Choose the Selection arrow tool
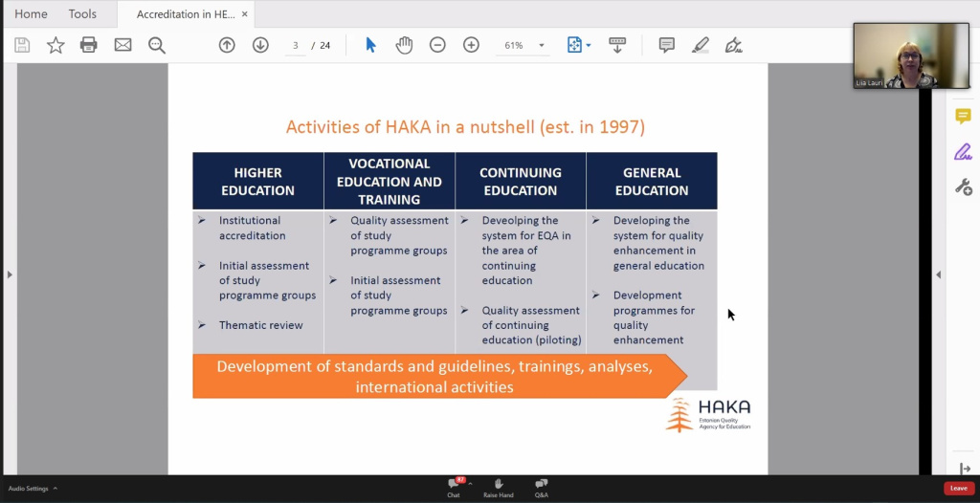Screen dimensions: 980x503 (x=370, y=45)
